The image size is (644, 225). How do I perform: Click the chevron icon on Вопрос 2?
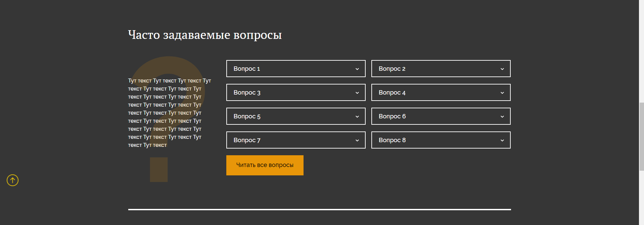coord(502,69)
